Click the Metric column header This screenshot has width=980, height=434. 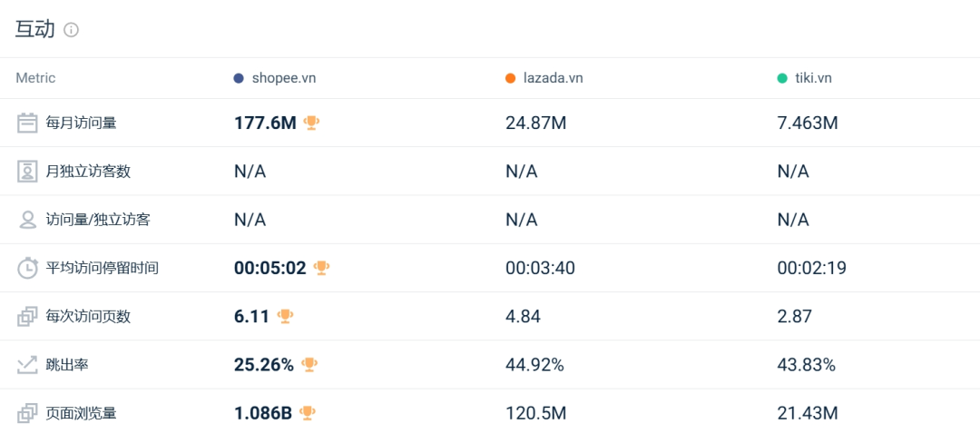[35, 78]
